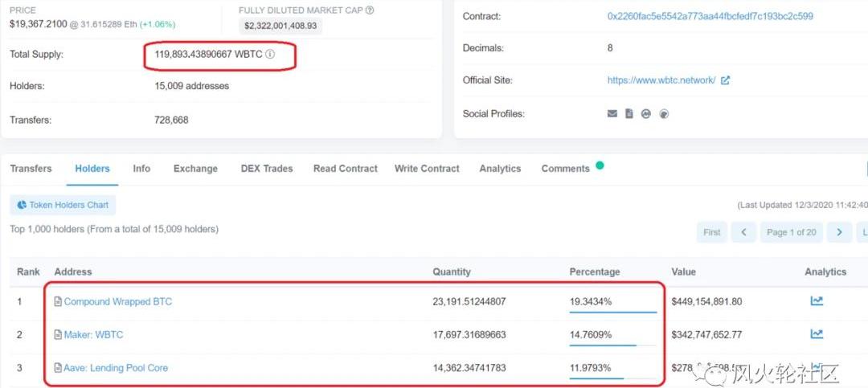The width and height of the screenshot is (868, 388).
Task: Click the email envelope icon in Social Profiles
Action: point(612,113)
